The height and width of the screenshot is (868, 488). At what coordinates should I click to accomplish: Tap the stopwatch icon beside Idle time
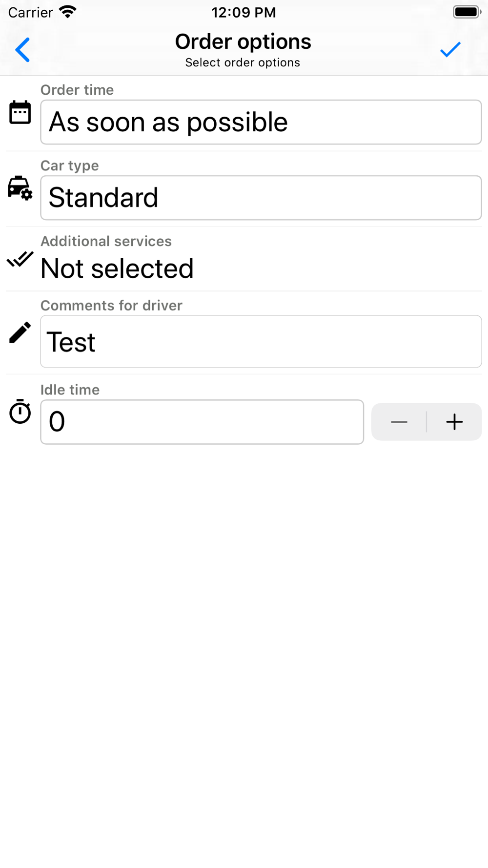(x=20, y=412)
